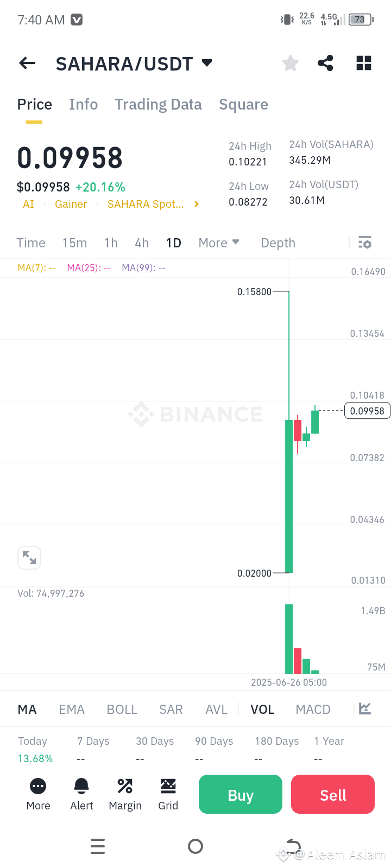Expand the SAHARA Spot tag chevron

pos(197,204)
